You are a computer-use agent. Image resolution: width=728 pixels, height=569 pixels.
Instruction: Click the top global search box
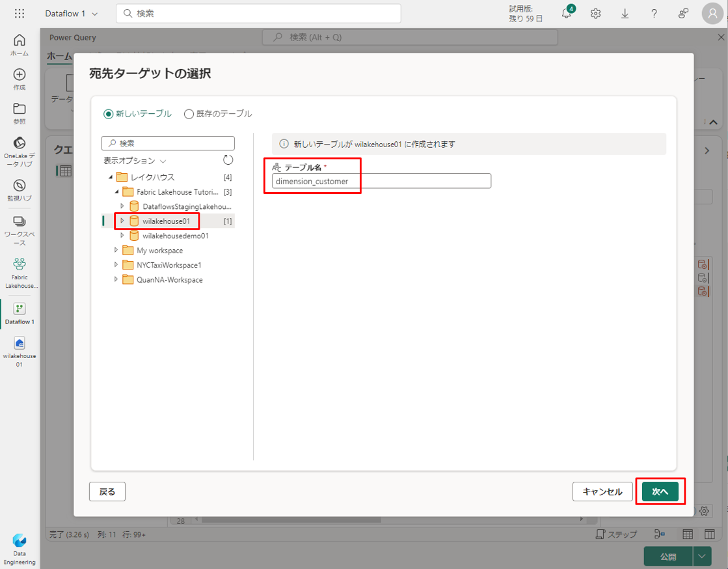coord(259,14)
